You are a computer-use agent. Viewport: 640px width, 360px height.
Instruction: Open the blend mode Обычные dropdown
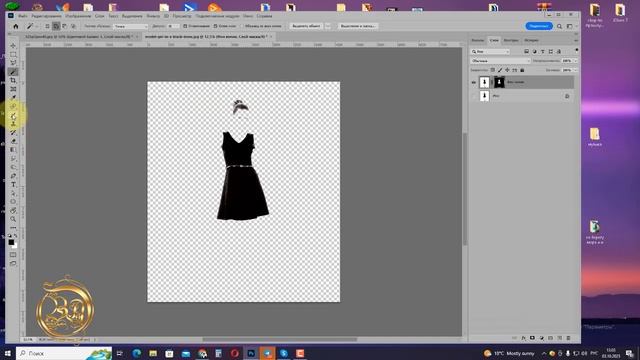pyautogui.click(x=500, y=61)
